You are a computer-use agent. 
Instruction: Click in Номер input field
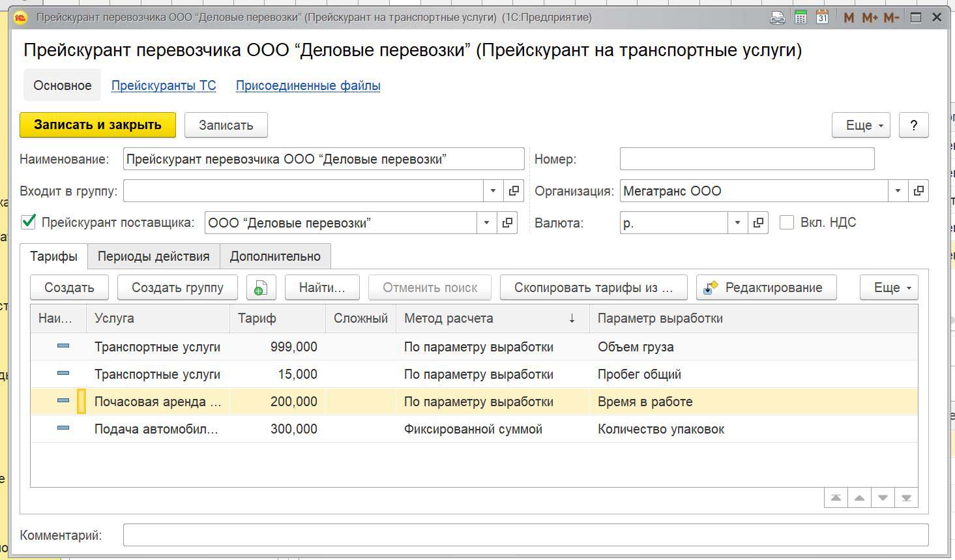point(747,159)
